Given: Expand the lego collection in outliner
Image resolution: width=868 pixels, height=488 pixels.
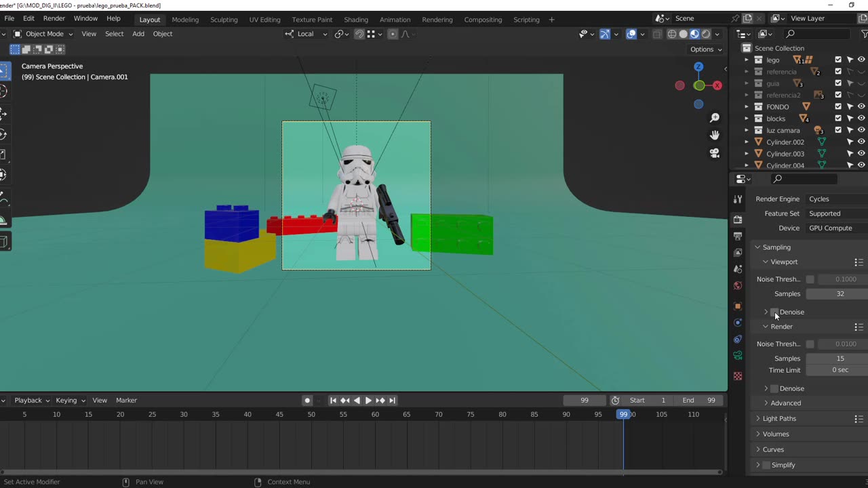Looking at the screenshot, I should click(747, 60).
